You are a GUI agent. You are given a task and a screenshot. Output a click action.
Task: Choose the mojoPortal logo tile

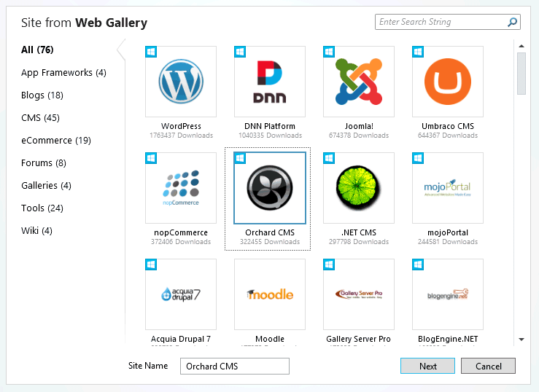pos(448,188)
